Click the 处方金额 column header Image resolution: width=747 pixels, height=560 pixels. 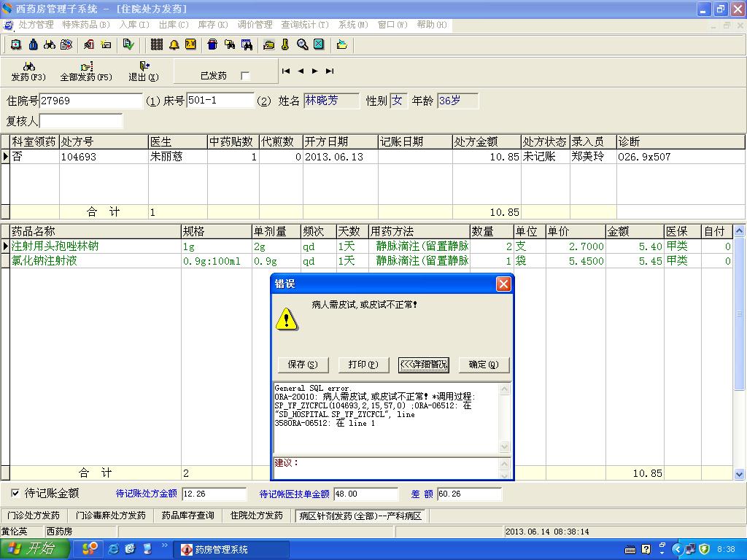[487, 141]
